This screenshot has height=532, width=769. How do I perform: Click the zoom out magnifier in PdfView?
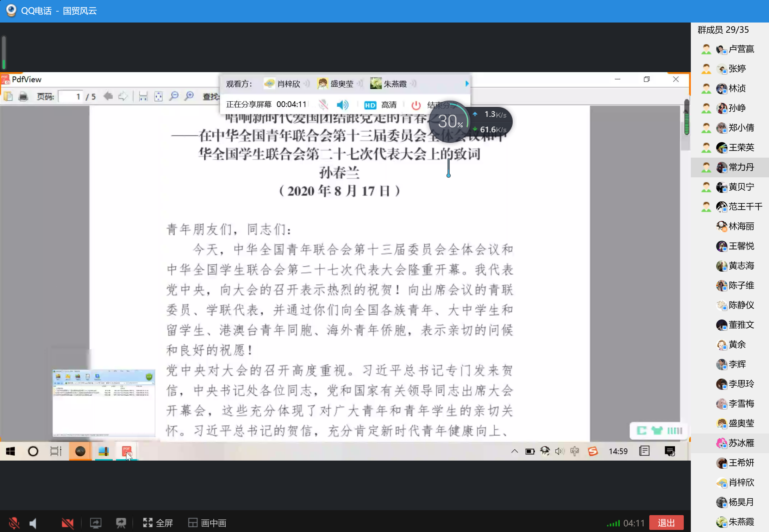coord(174,96)
